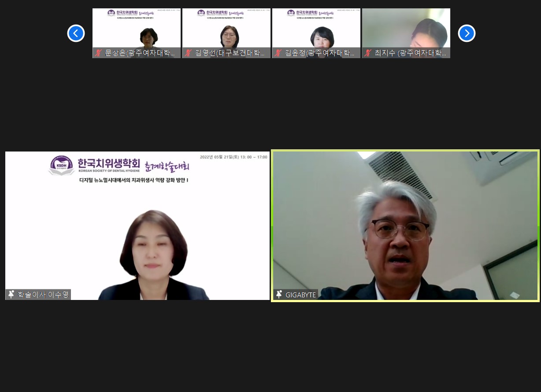This screenshot has height=392, width=541.
Task: Click the pin icon beside 학술이사 이수영
Action: tap(11, 294)
